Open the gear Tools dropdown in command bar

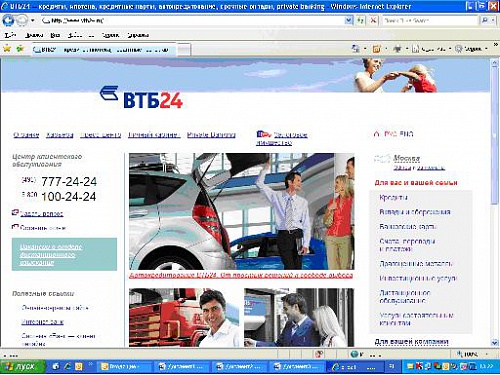pos(471,49)
